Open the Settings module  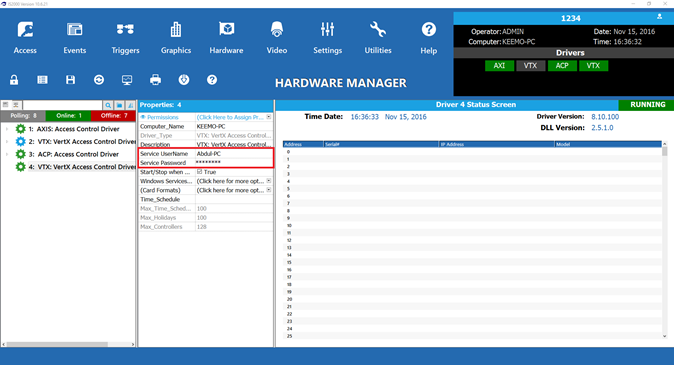(328, 38)
